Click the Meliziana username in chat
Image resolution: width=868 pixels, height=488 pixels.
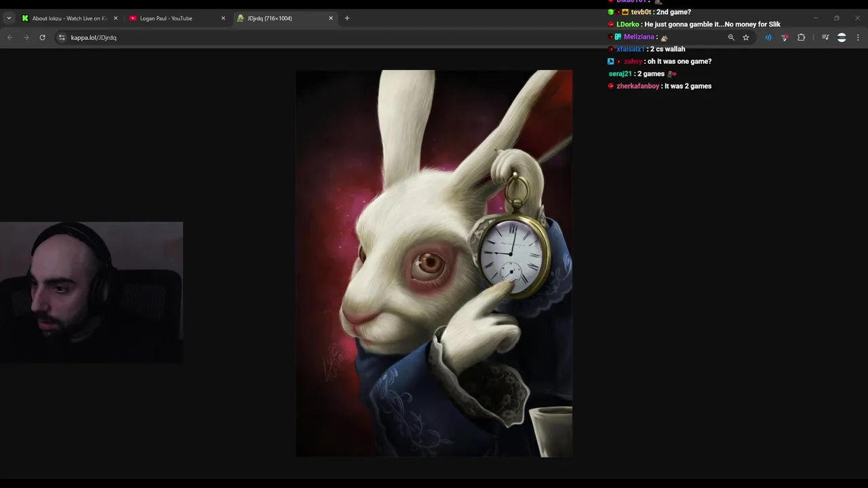[x=639, y=37]
